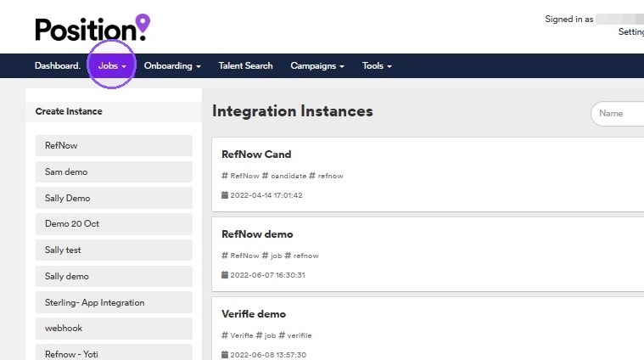Select Sally test in Create Instance
This screenshot has width=644, height=360.
click(x=114, y=250)
